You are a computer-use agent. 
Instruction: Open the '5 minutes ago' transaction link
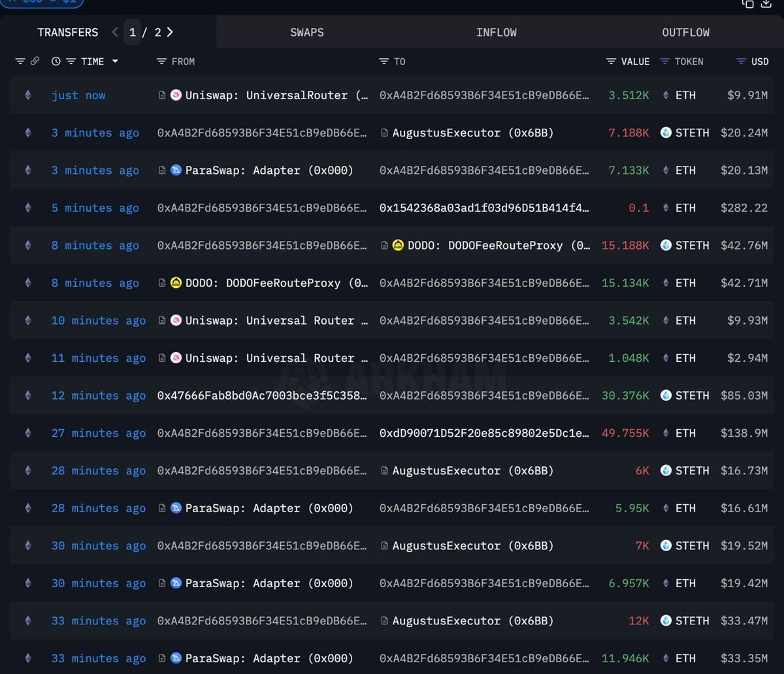(95, 208)
